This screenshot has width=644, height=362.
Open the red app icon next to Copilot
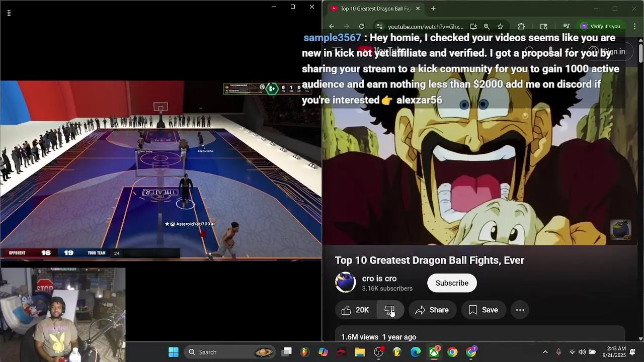342,352
